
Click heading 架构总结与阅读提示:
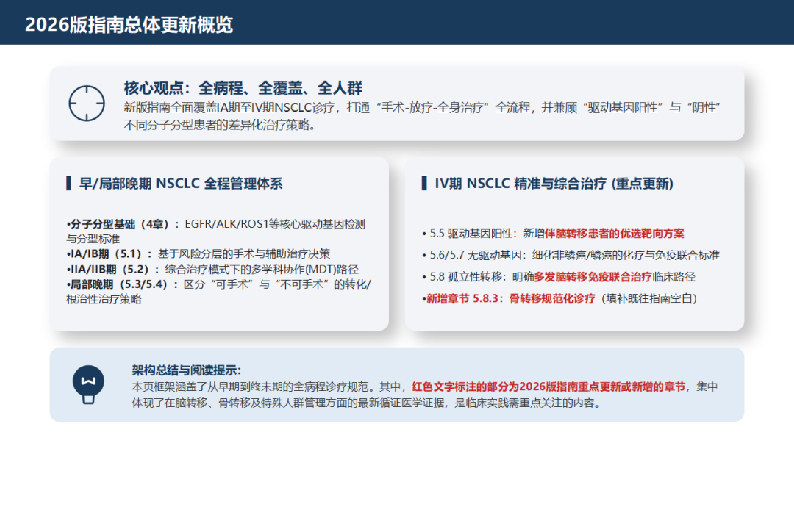click(187, 370)
